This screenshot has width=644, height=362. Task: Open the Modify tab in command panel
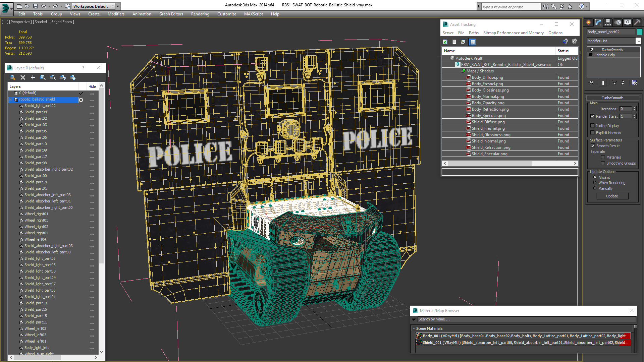click(598, 22)
